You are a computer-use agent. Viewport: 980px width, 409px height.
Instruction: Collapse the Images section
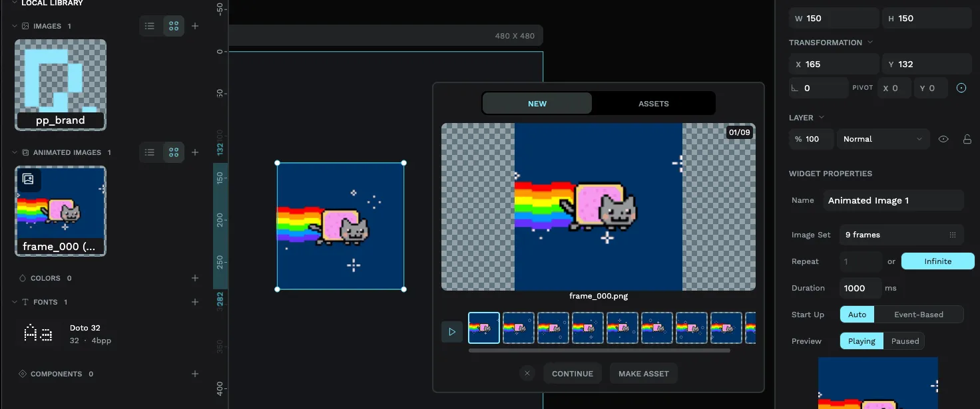pos(14,26)
